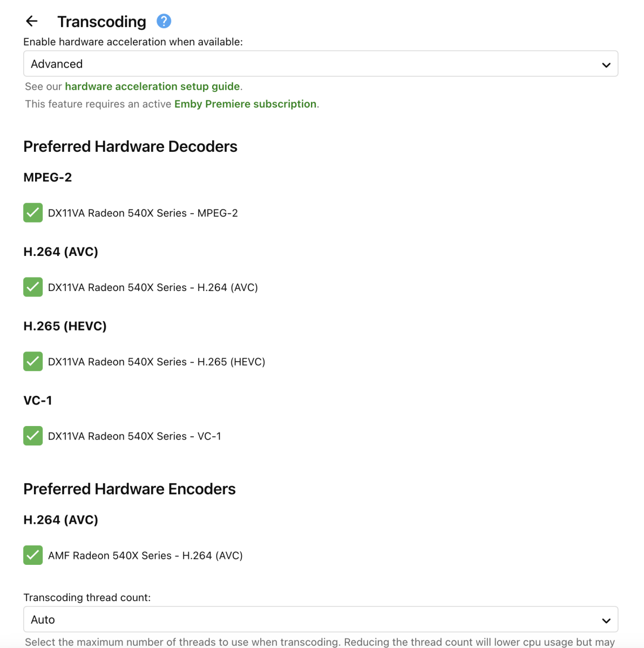This screenshot has width=644, height=648.
Task: Click the Auto value inside the thread count field
Action: [43, 619]
